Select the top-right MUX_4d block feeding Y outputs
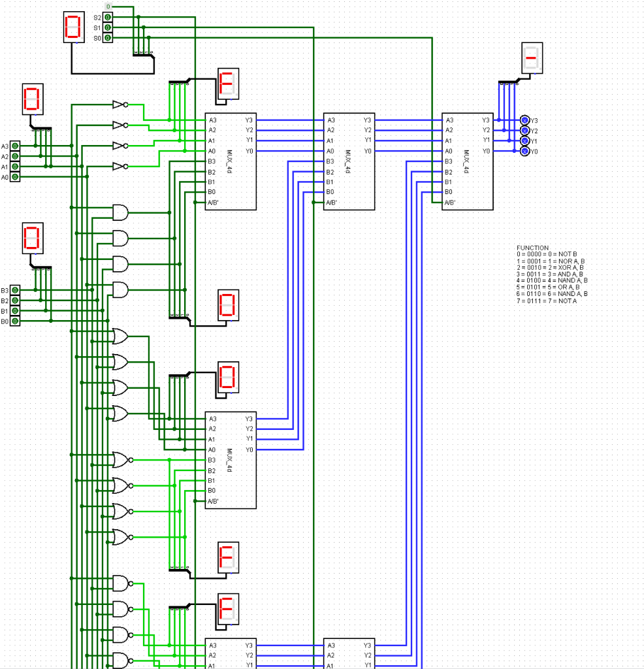The height and width of the screenshot is (669, 644). (x=468, y=161)
